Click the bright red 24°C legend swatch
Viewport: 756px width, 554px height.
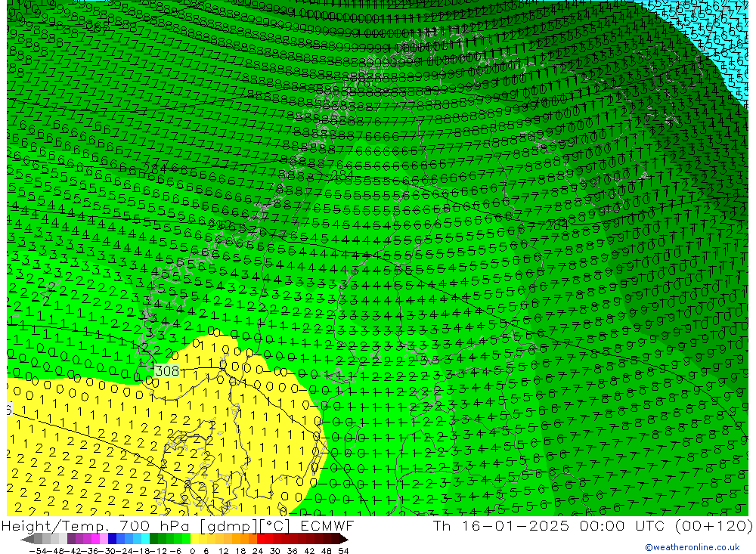pyautogui.click(x=261, y=540)
